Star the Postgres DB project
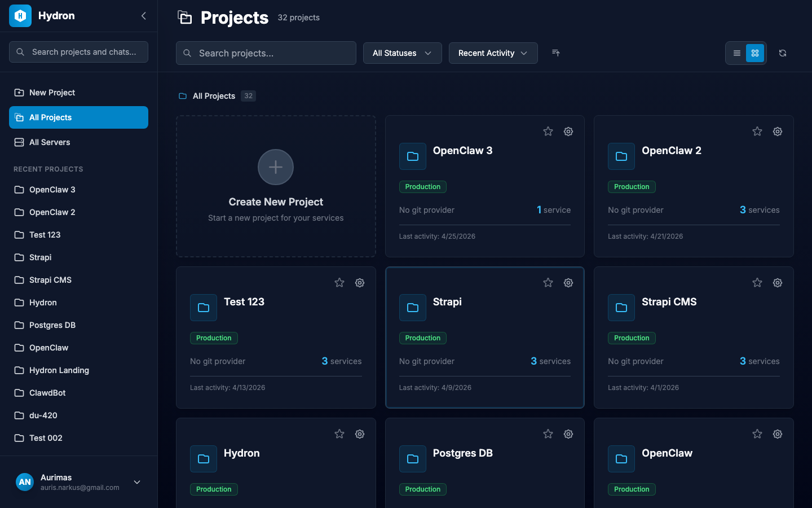This screenshot has width=812, height=508. 548,434
